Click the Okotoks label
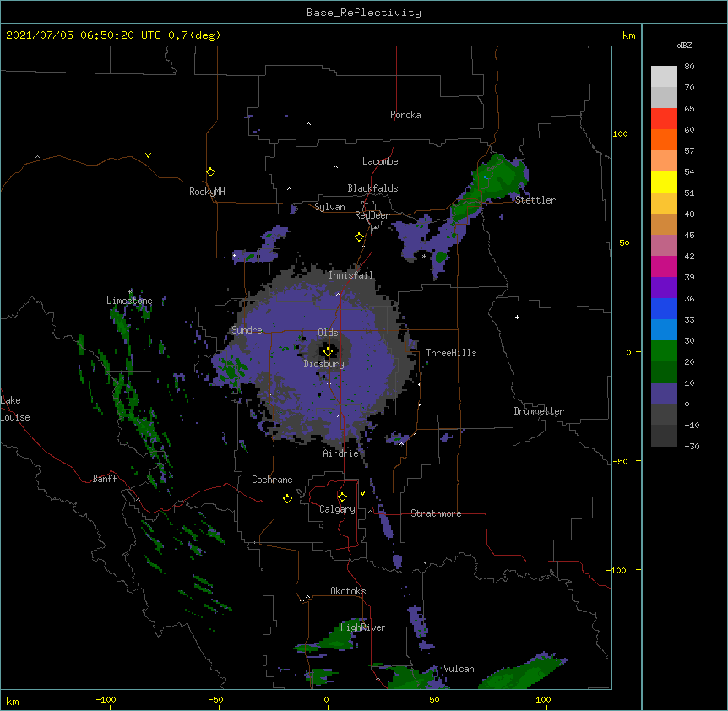This screenshot has height=711, width=728. tap(348, 591)
